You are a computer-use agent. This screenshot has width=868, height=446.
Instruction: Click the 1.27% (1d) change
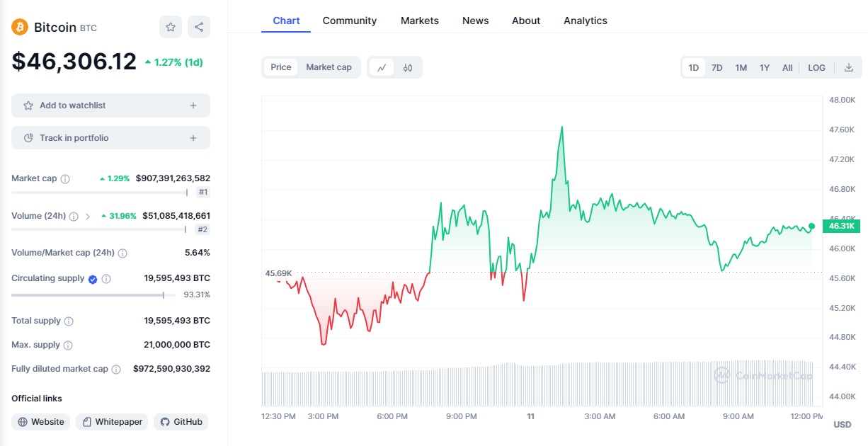click(x=173, y=62)
